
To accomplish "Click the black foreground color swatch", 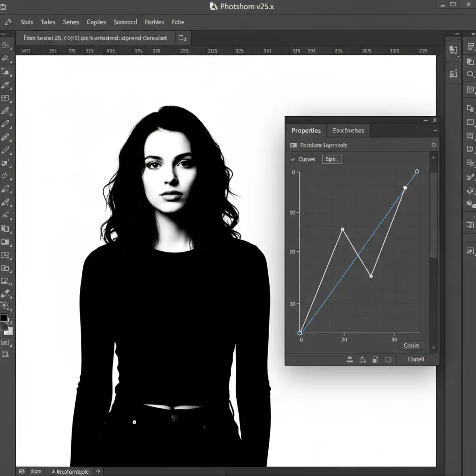I will [4, 318].
